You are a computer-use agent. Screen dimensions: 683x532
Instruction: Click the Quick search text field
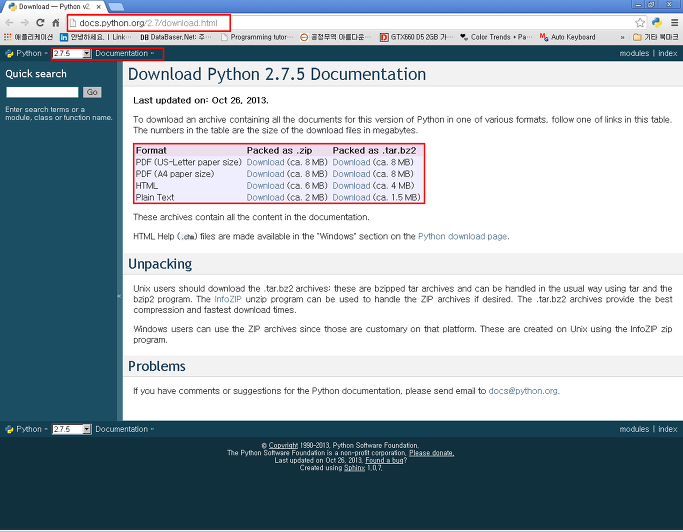[42, 92]
